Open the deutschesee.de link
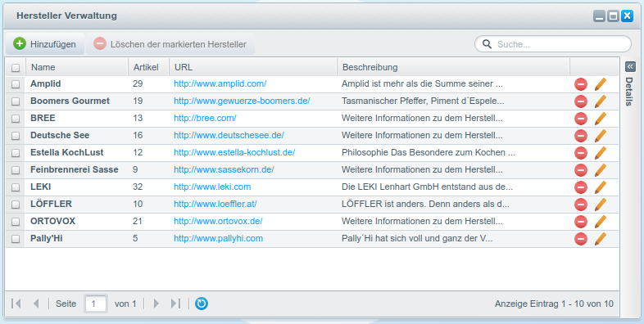 [x=229, y=135]
